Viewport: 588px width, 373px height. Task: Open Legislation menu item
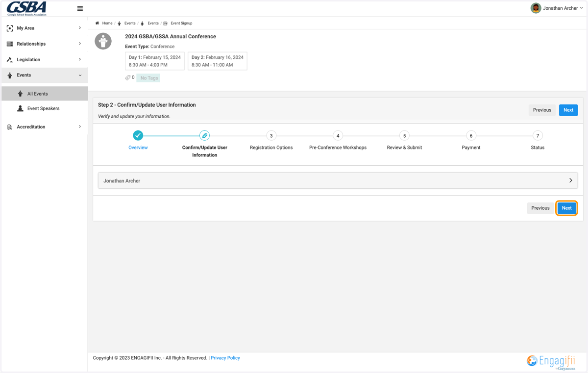[x=44, y=60]
